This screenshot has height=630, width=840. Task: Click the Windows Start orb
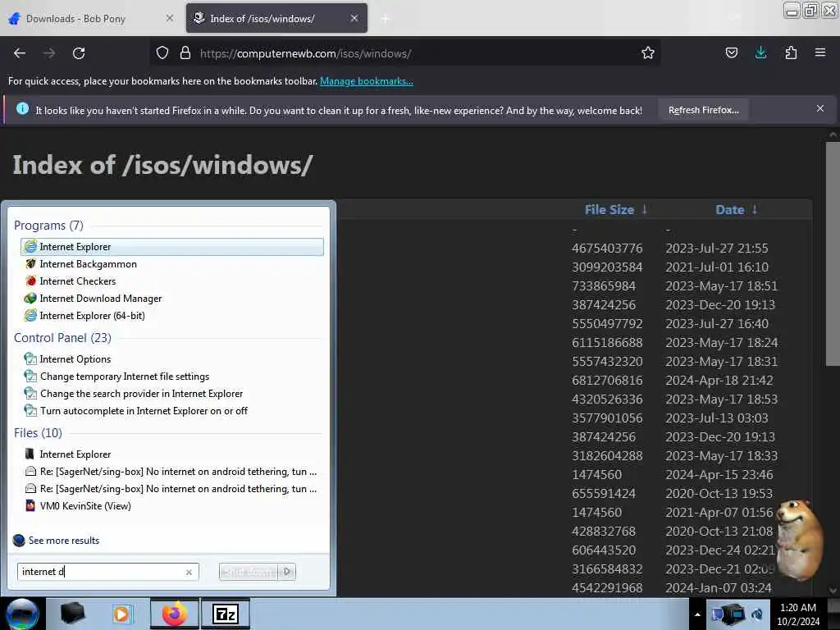pos(22,614)
